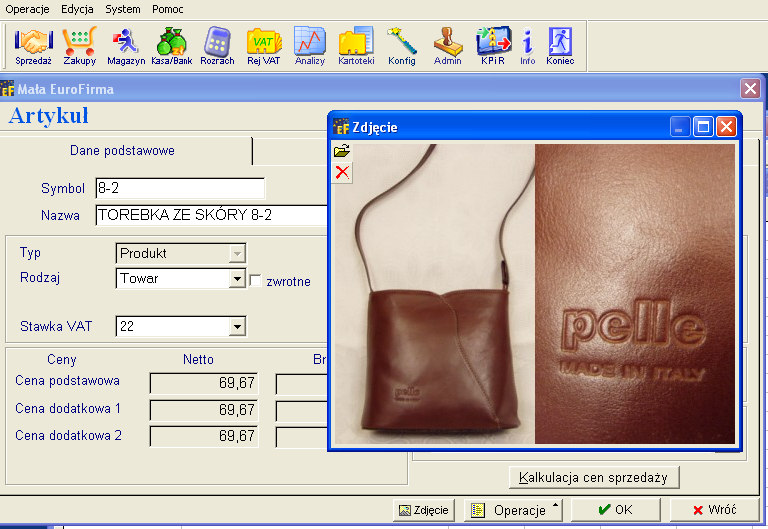Click the Cena dodatkowa 1 netto field
The width and height of the screenshot is (768, 529).
[x=204, y=410]
